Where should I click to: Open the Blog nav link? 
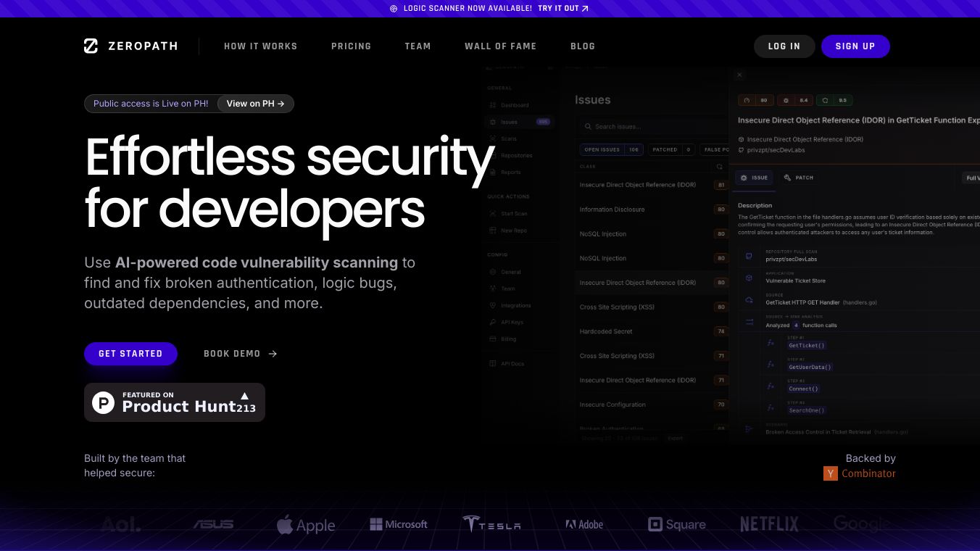click(583, 46)
